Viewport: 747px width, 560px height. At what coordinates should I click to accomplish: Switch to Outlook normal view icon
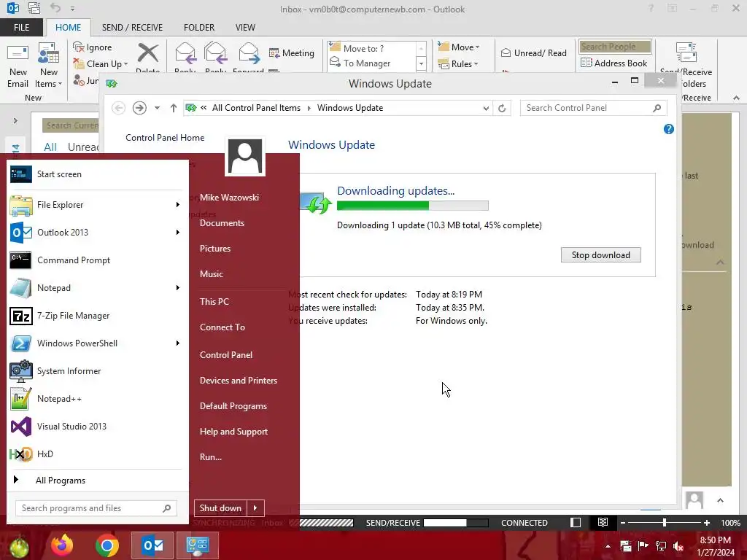click(576, 522)
